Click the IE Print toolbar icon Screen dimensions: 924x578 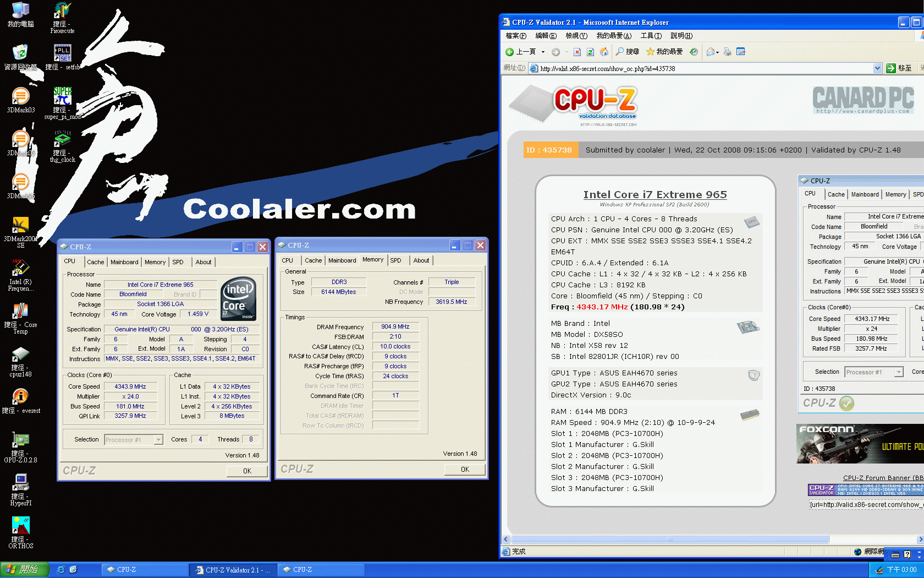[728, 52]
